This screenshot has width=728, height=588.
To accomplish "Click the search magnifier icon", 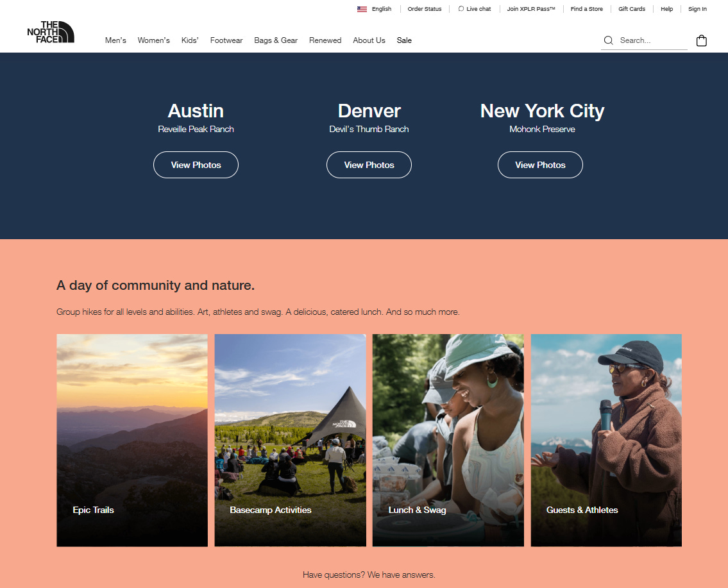I will [x=608, y=40].
